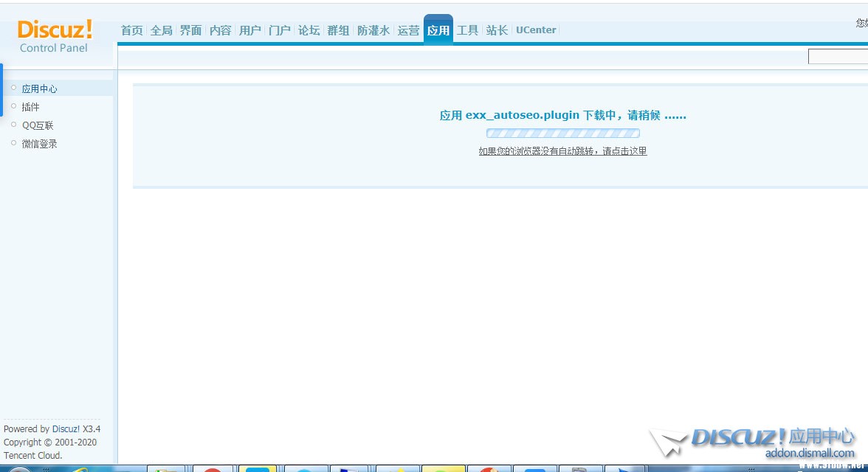
Task: Open the 用户 management tab
Action: [249, 30]
